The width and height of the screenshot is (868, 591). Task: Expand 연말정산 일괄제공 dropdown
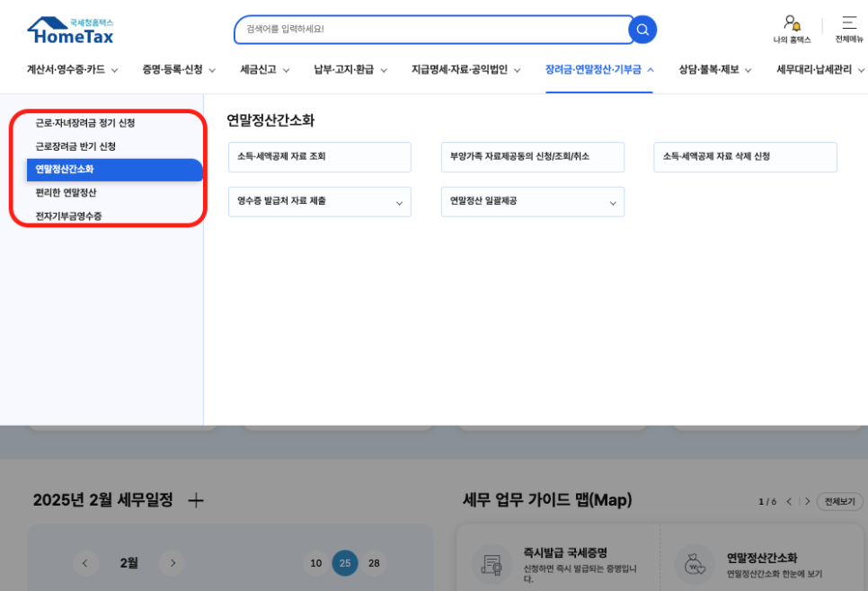pos(533,201)
